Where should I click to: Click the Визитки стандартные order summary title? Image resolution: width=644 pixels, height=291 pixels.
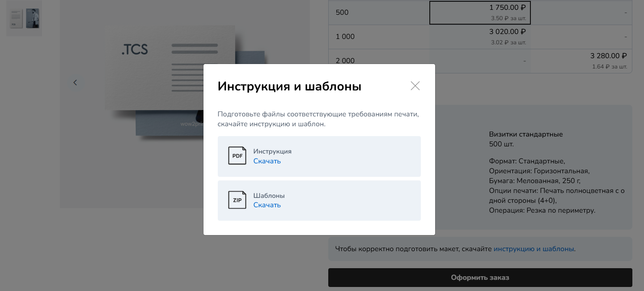pyautogui.click(x=526, y=134)
